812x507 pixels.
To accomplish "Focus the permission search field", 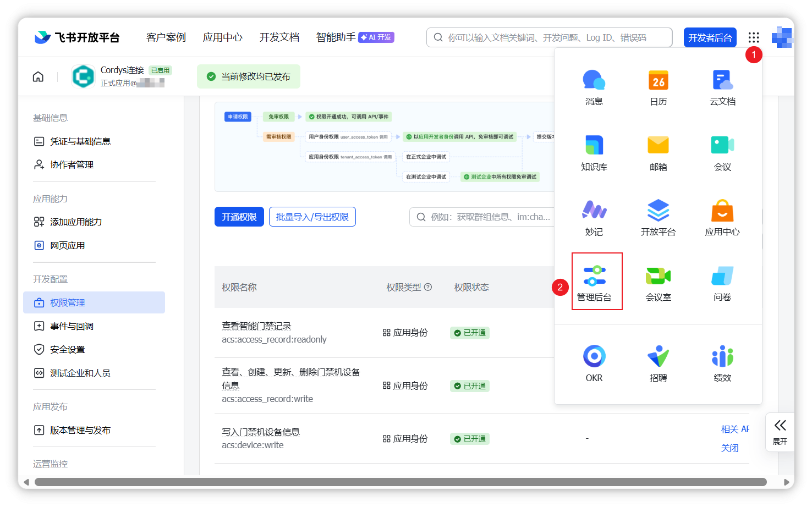I will click(482, 217).
